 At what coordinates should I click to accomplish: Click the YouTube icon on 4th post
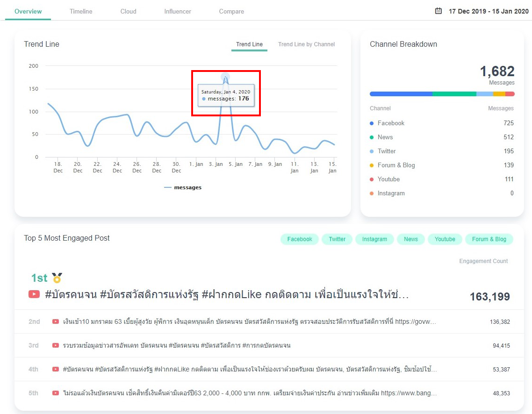coord(56,369)
